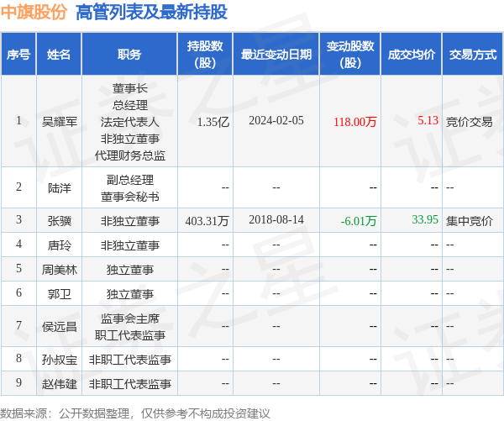Click the 1.35亿 shareholding value
Viewport: 504px width, 421px height.
213,122
